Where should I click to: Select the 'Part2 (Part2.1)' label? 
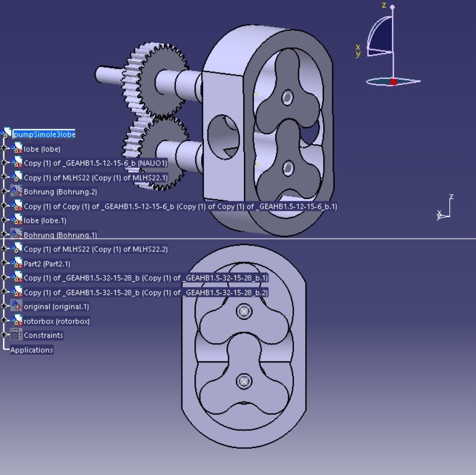47,264
